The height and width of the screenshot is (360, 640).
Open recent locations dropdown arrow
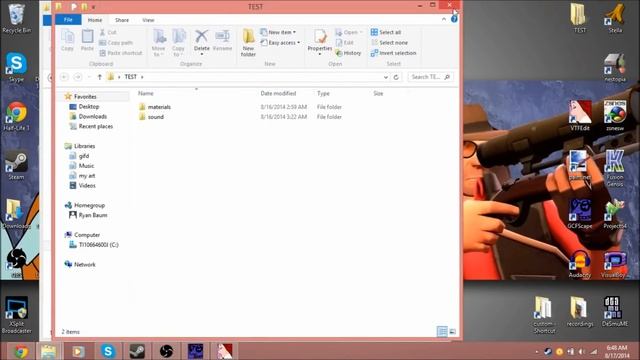pyautogui.click(x=89, y=77)
